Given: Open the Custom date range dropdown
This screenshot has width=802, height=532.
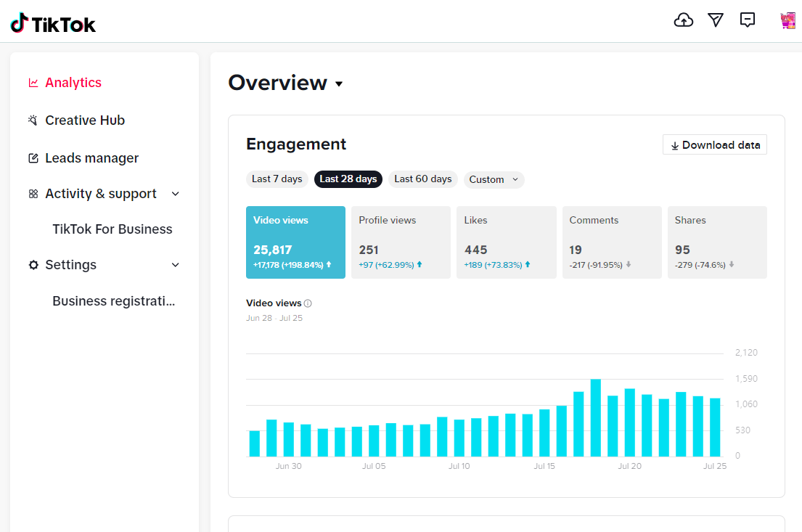Looking at the screenshot, I should pos(494,179).
